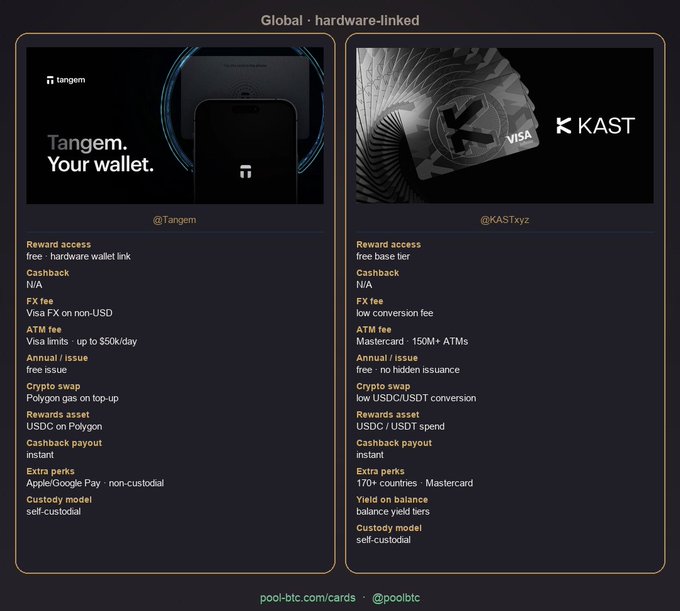Click Tangem 'Reward access' label
The height and width of the screenshot is (611, 680).
(59, 245)
